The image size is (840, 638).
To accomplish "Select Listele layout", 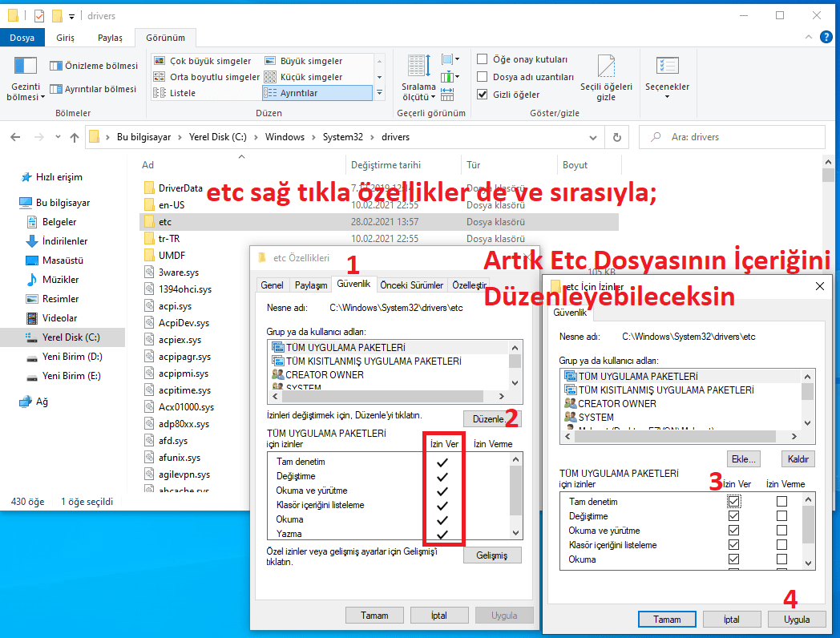I will click(175, 93).
